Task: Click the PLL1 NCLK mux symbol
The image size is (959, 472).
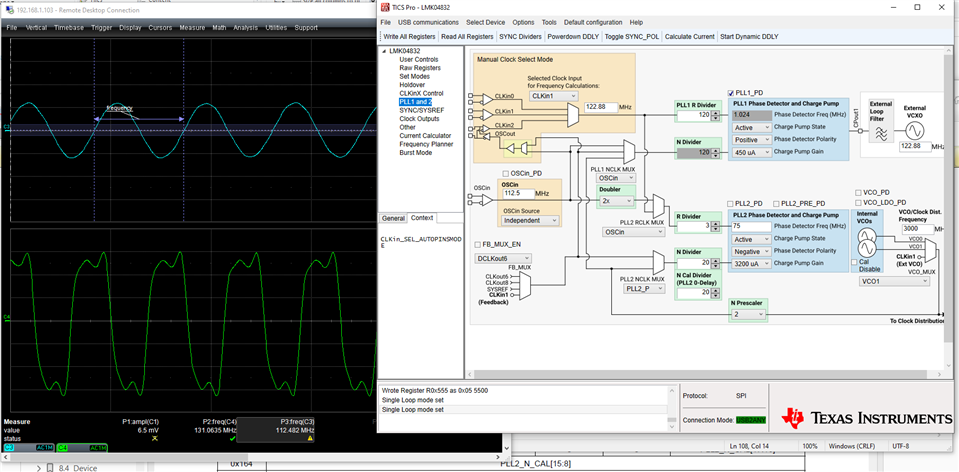Action: pos(629,150)
